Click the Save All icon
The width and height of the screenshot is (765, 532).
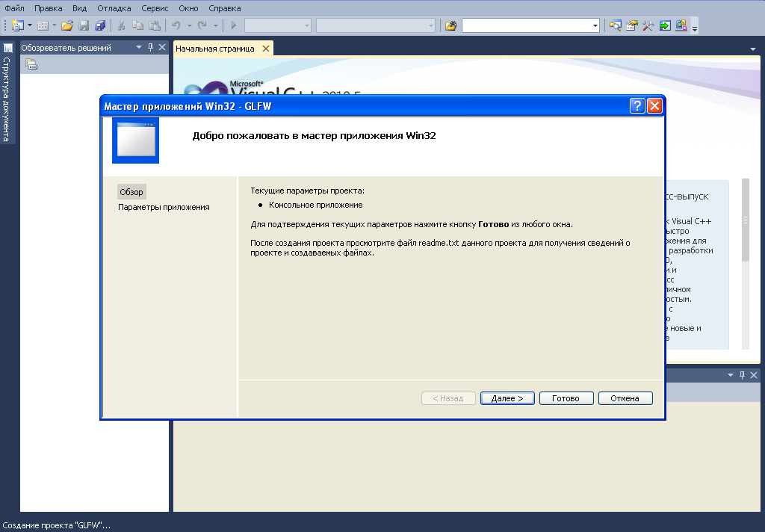[x=100, y=25]
